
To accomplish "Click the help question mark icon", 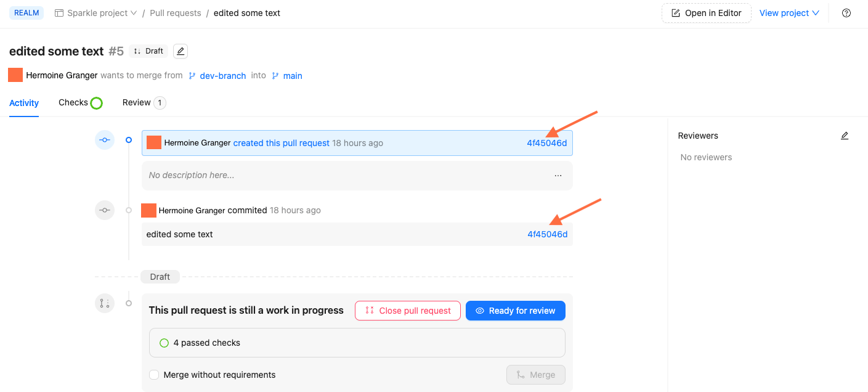I will pyautogui.click(x=846, y=12).
